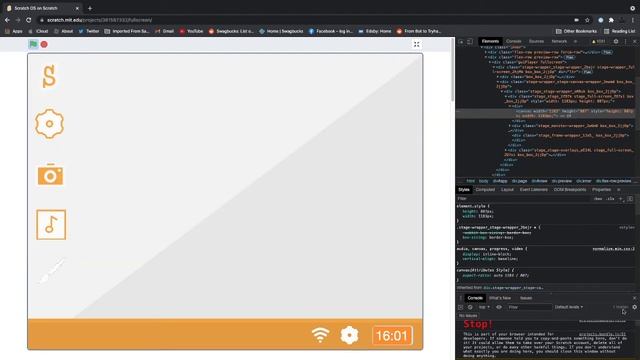Open the orange S app icon

pyautogui.click(x=49, y=76)
